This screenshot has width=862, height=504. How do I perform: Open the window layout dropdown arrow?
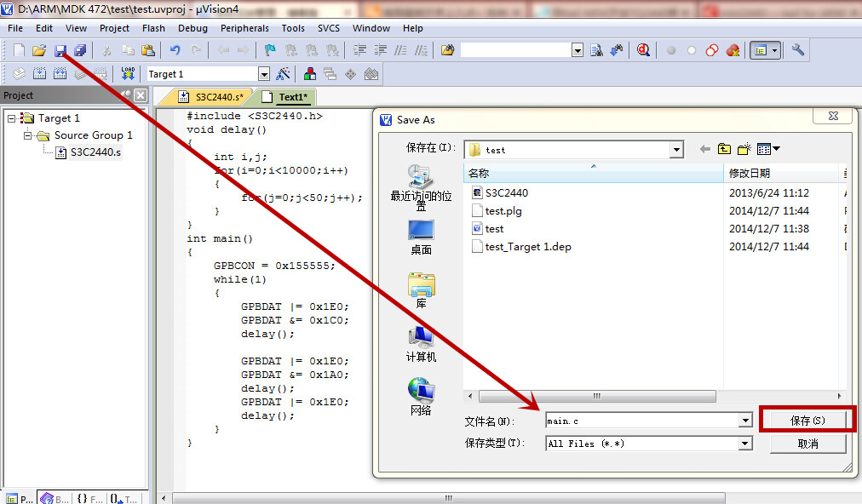(774, 50)
